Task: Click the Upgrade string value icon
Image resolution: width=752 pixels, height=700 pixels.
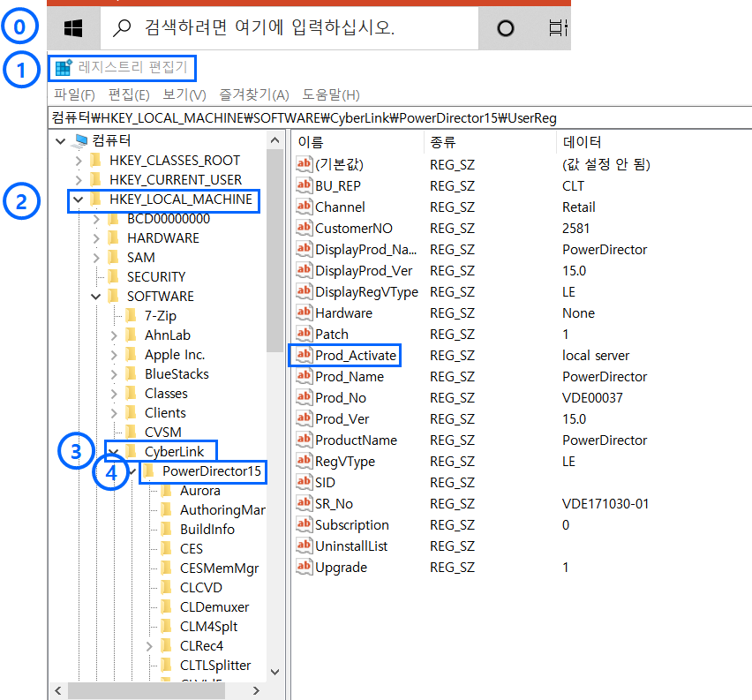Action: pos(304,567)
